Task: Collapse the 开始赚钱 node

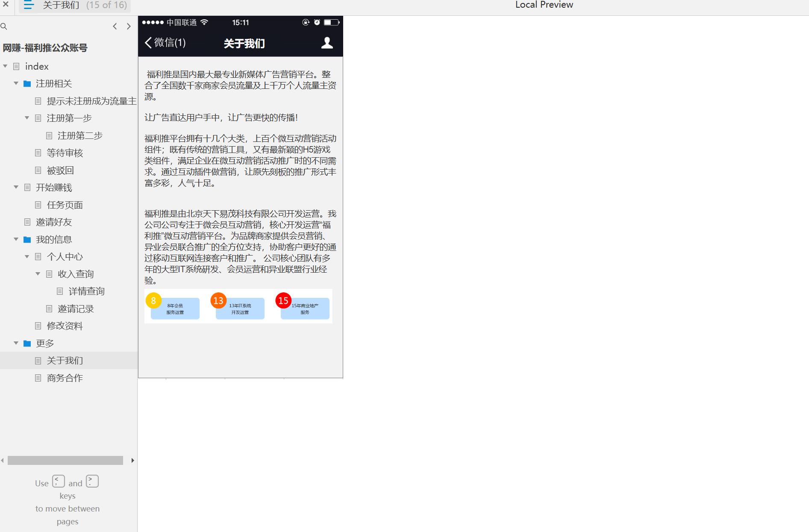Action: [16, 187]
